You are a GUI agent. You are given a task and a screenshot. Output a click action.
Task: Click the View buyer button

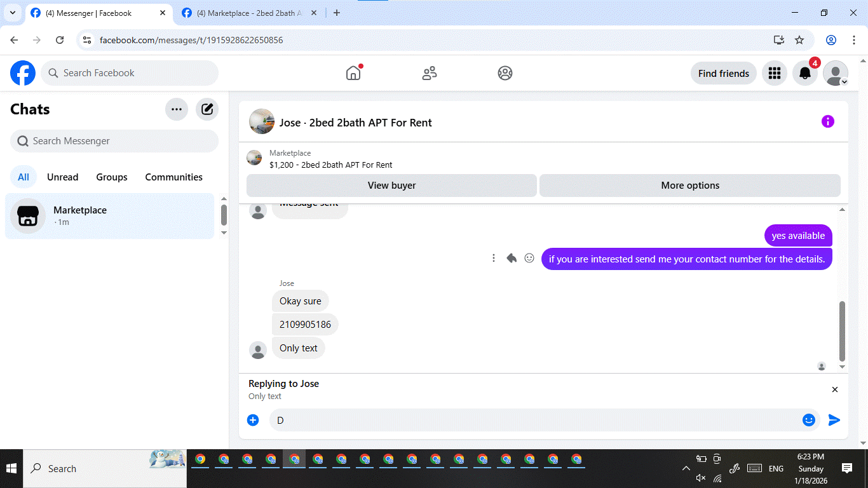coord(391,186)
